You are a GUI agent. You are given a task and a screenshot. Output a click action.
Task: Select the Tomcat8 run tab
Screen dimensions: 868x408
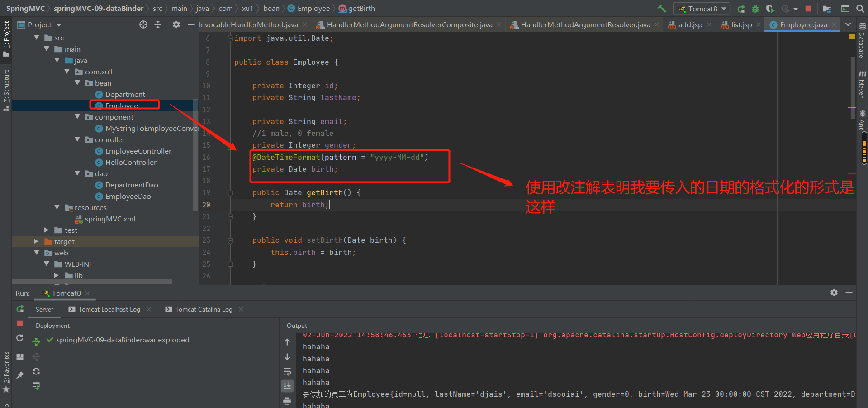tap(66, 293)
